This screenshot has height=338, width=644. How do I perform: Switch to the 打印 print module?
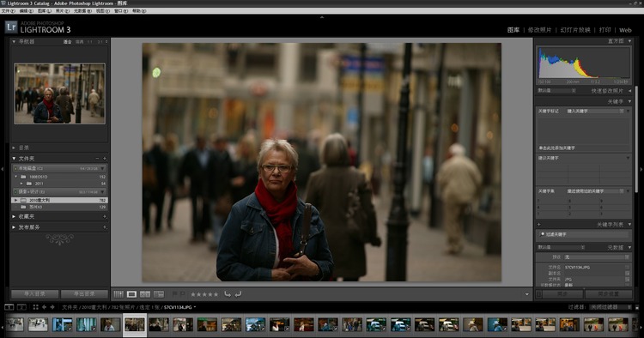click(x=605, y=30)
